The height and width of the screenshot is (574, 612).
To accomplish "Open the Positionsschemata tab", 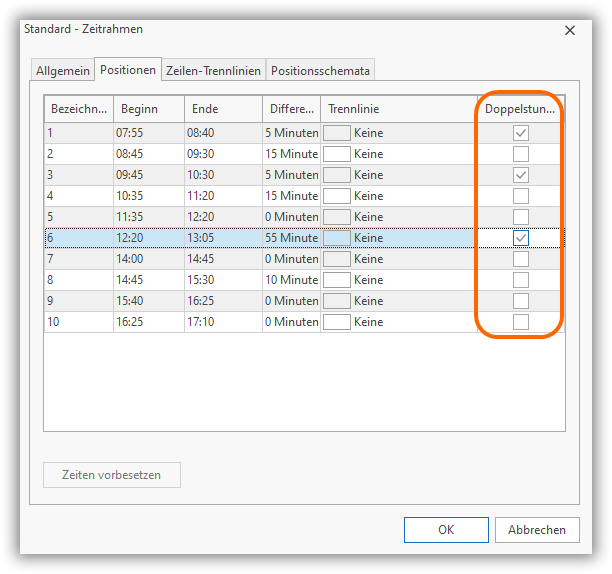I will pos(320,71).
